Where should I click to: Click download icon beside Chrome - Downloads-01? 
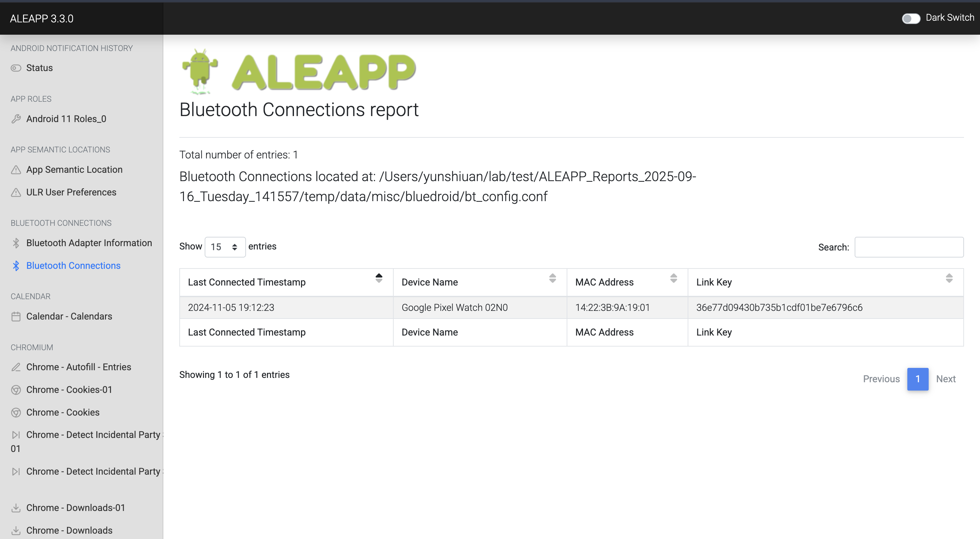16,508
